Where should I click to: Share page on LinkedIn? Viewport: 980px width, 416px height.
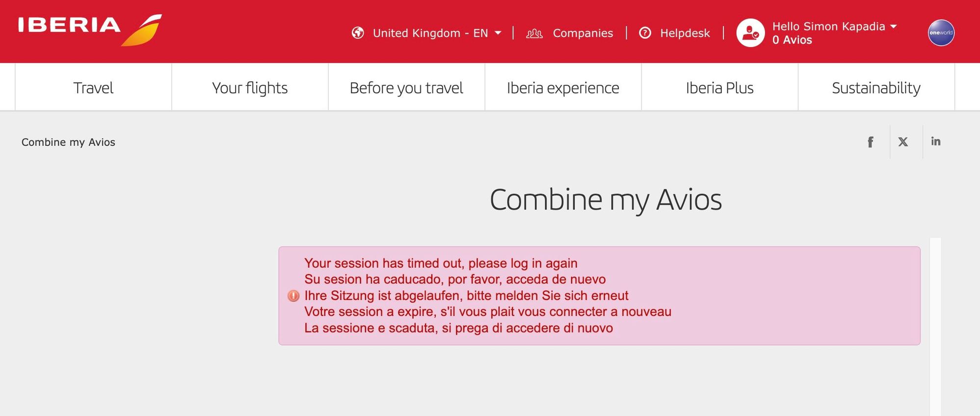click(x=936, y=141)
